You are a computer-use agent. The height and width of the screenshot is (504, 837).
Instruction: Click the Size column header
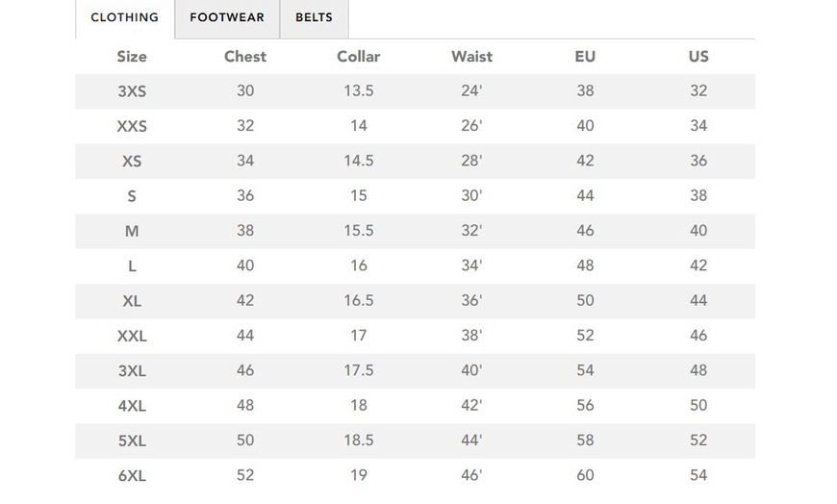point(132,57)
